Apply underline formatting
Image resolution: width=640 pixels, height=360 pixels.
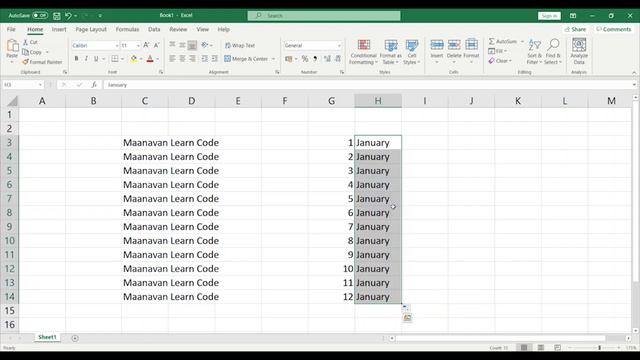tap(96, 59)
